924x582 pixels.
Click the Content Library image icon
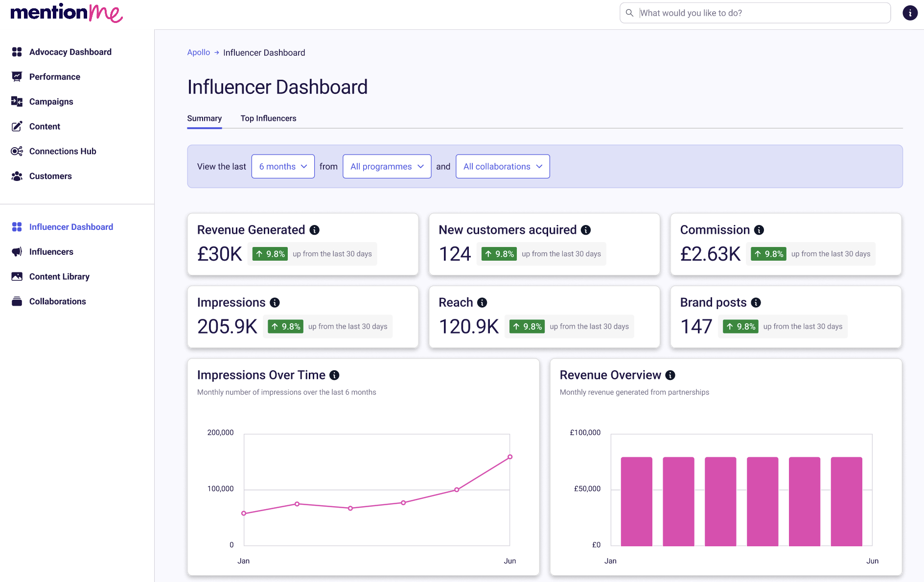pyautogui.click(x=17, y=277)
